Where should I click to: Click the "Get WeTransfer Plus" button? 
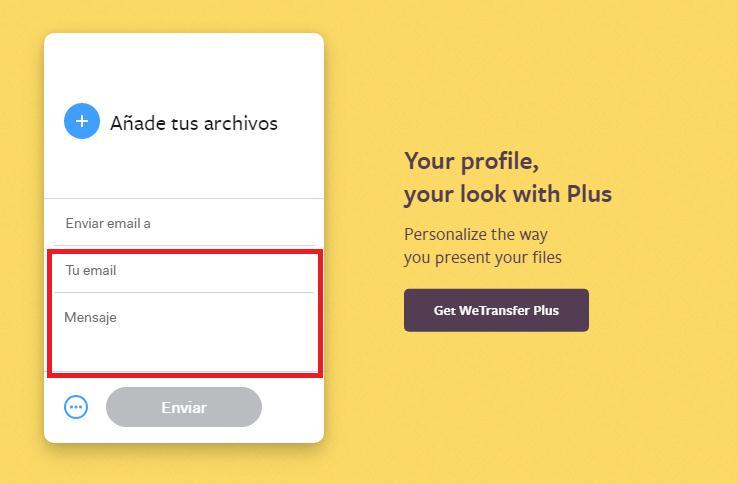pyautogui.click(x=496, y=310)
